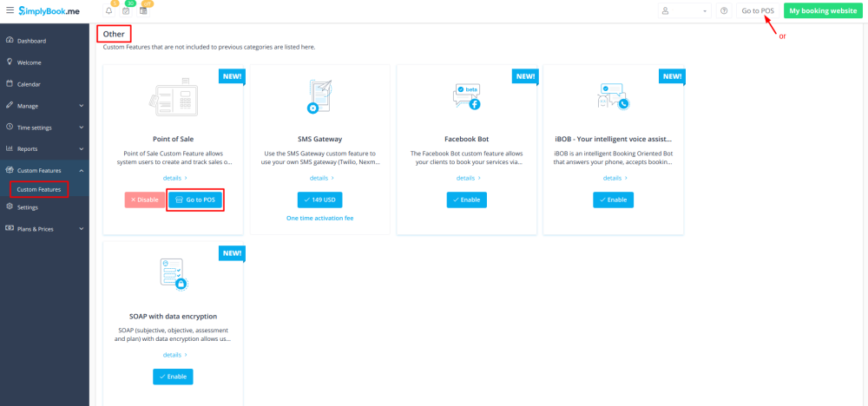The height and width of the screenshot is (406, 868).
Task: Click the SMS Gateway feature icon
Action: click(x=319, y=96)
